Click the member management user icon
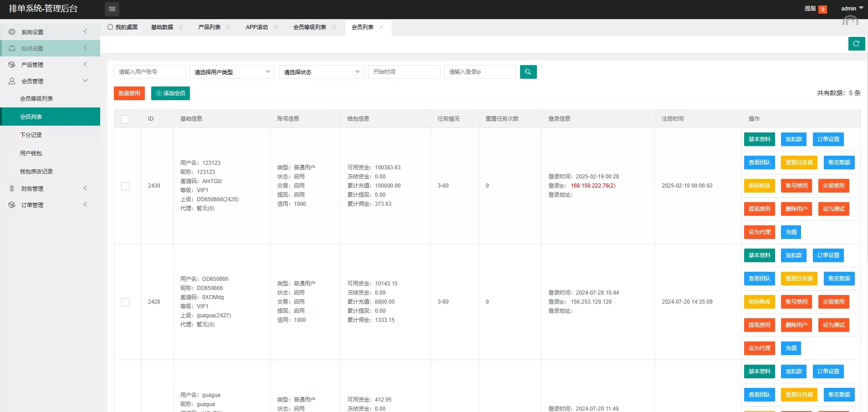 tap(12, 81)
